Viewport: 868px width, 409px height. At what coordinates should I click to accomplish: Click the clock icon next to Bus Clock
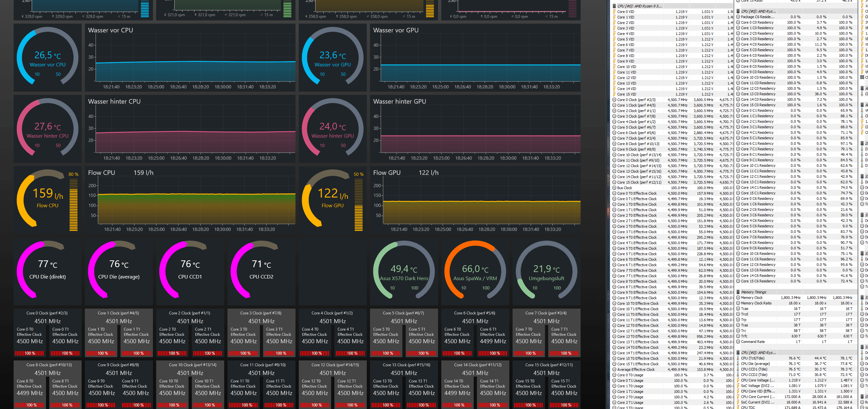click(614, 188)
